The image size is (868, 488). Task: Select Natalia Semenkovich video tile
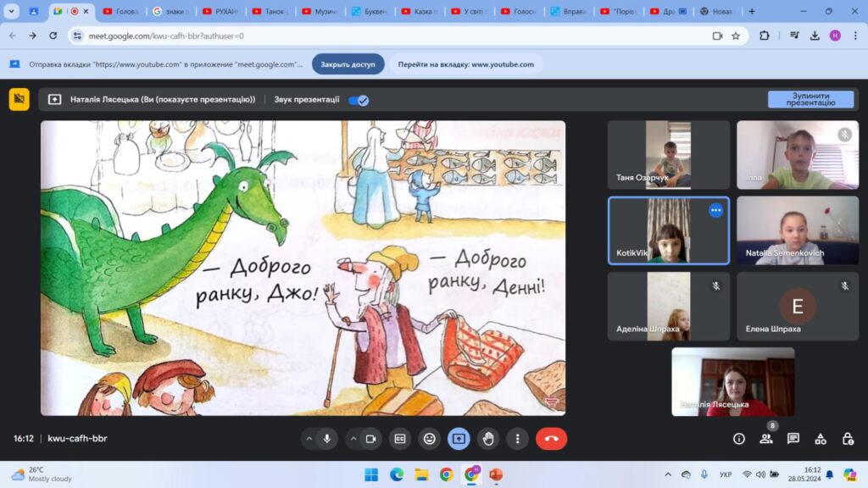[x=798, y=230]
